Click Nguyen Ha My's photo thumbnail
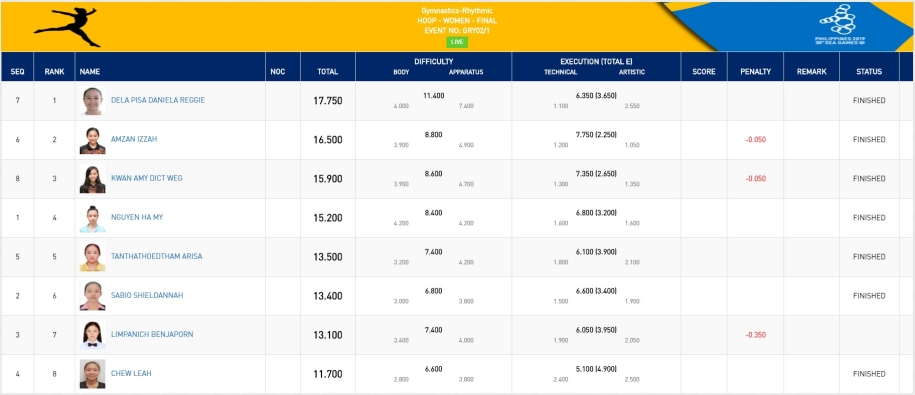This screenshot has height=395, width=915. click(x=92, y=218)
